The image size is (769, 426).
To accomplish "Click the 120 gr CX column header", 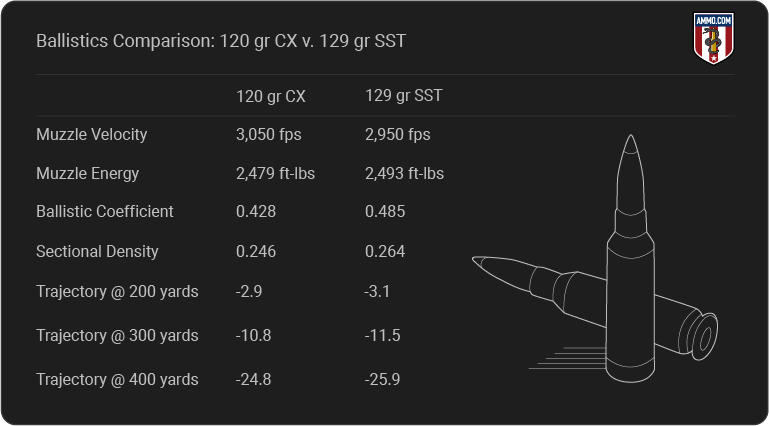I will [271, 96].
